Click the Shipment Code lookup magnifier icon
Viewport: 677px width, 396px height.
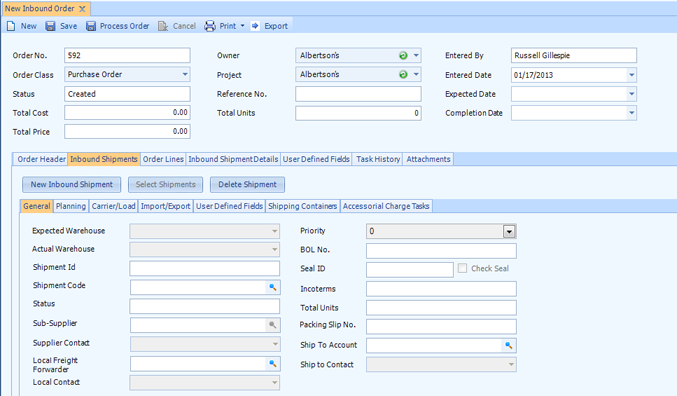click(x=272, y=287)
